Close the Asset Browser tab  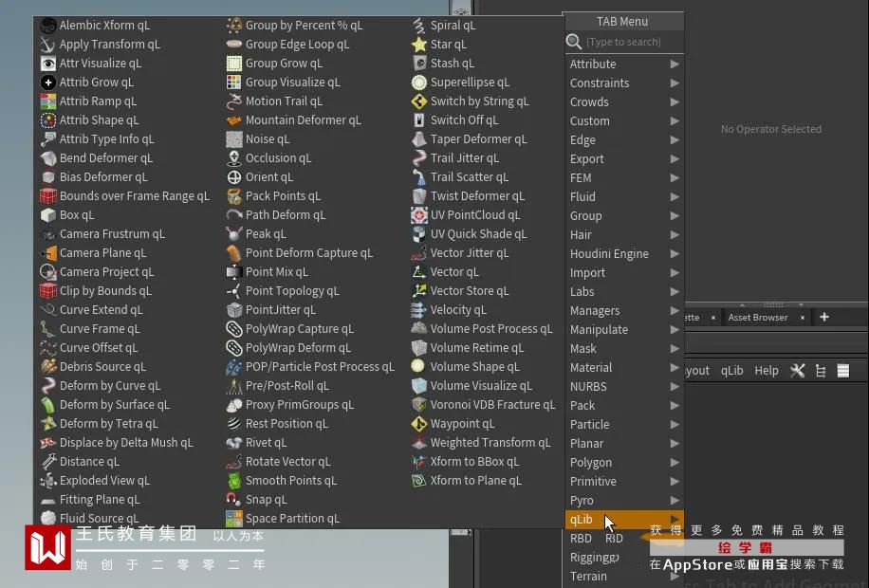point(802,318)
